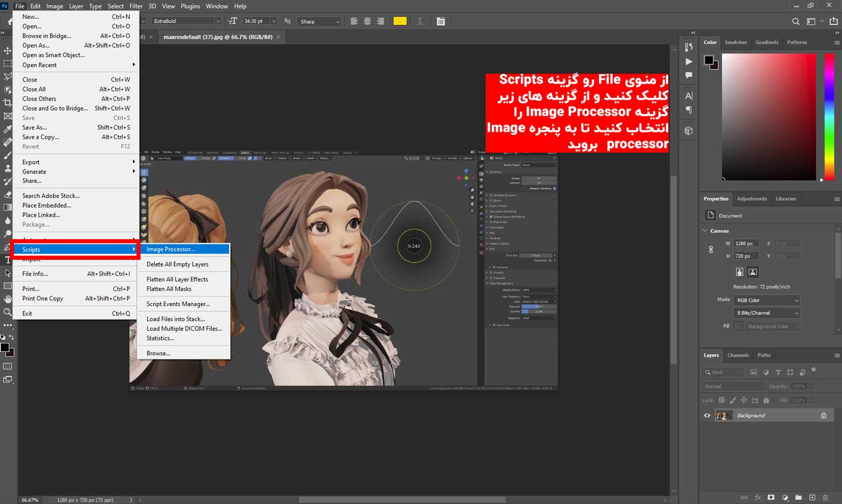Image resolution: width=842 pixels, height=504 pixels.
Task: Collapse the Canvas section
Action: pyautogui.click(x=706, y=231)
